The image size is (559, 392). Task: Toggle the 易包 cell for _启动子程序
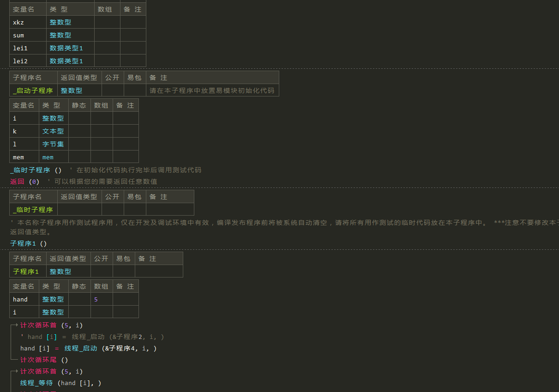pyautogui.click(x=135, y=90)
